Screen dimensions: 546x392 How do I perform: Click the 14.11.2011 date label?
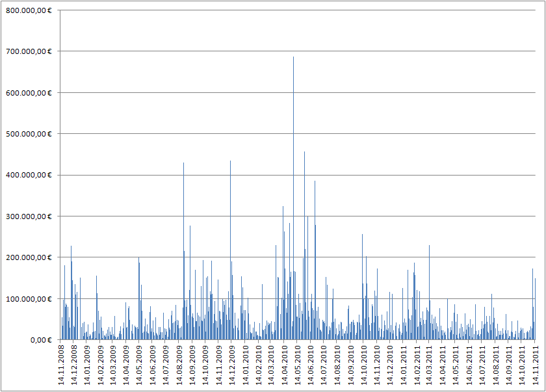click(x=535, y=365)
